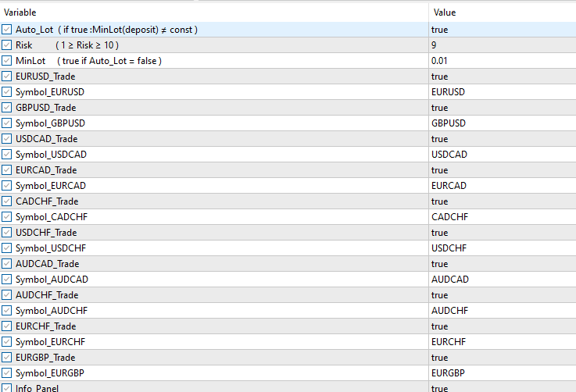Uncheck the USDCAD_Trade checkbox

click(7, 139)
